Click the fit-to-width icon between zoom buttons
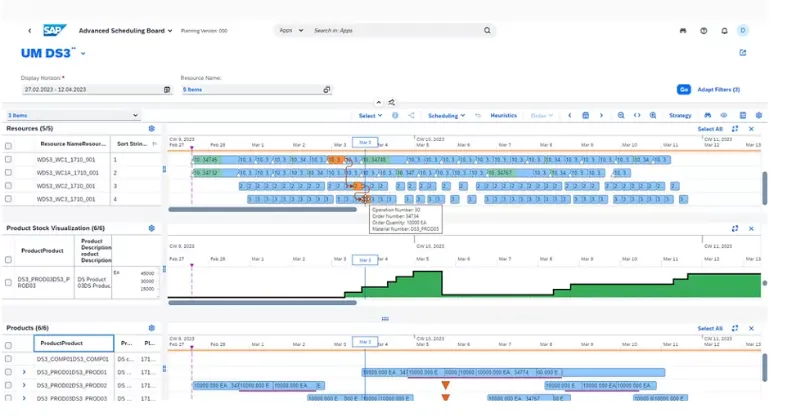This screenshot has width=812, height=418. point(637,116)
